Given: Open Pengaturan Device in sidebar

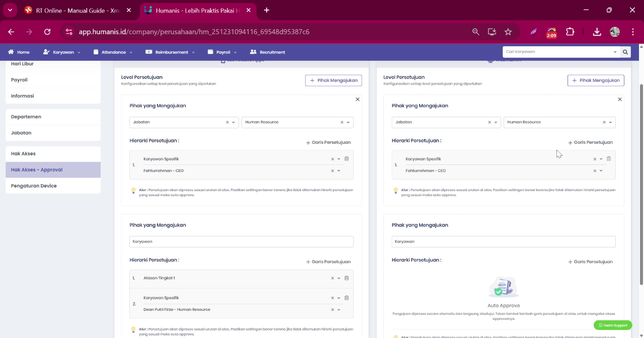Looking at the screenshot, I should point(53,186).
